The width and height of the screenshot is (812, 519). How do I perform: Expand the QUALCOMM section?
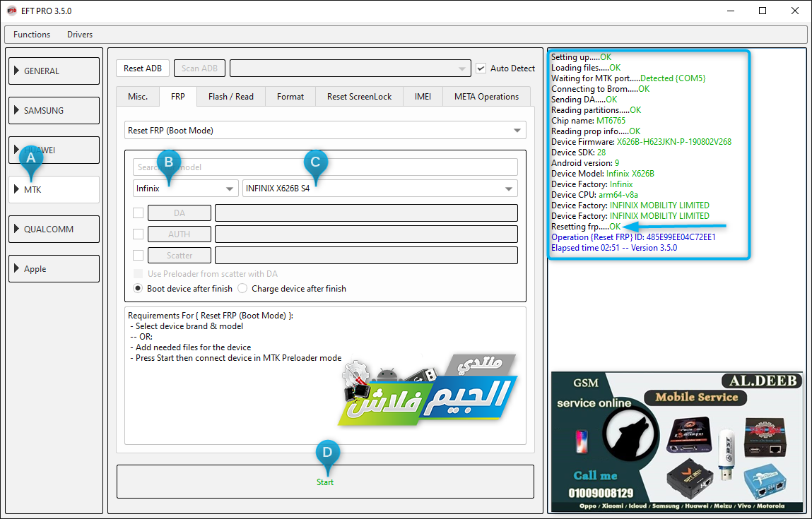[54, 229]
